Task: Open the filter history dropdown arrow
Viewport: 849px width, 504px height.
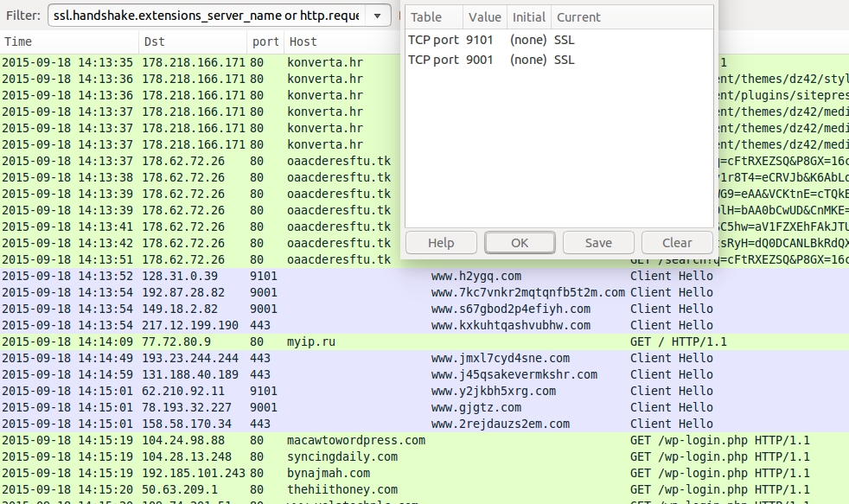Action: pos(378,16)
